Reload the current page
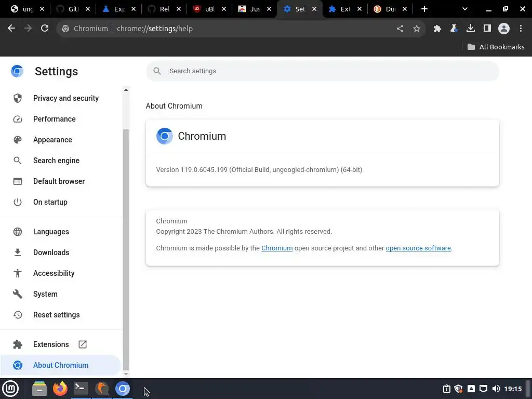This screenshot has width=532, height=399. 45,29
